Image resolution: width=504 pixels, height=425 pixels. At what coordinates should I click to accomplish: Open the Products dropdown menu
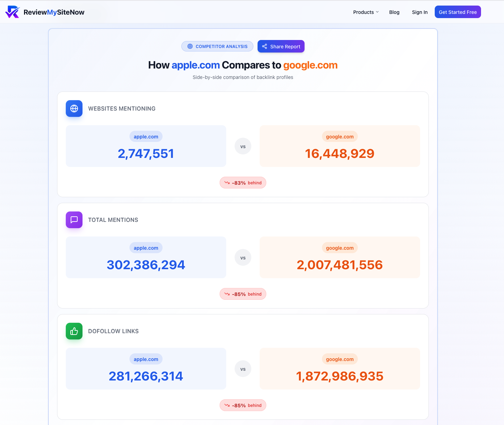(366, 12)
